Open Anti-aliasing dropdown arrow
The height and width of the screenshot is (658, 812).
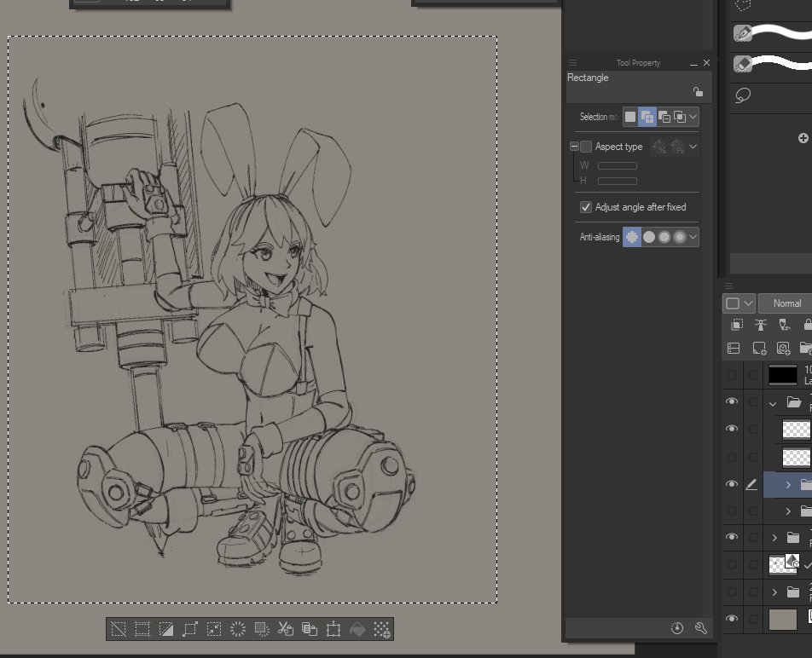tap(693, 237)
